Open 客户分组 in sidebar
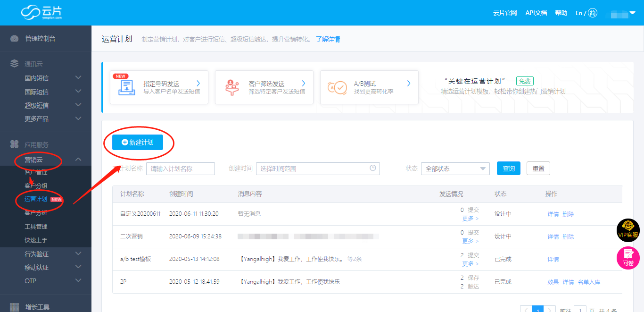This screenshot has width=644, height=312. (36, 186)
